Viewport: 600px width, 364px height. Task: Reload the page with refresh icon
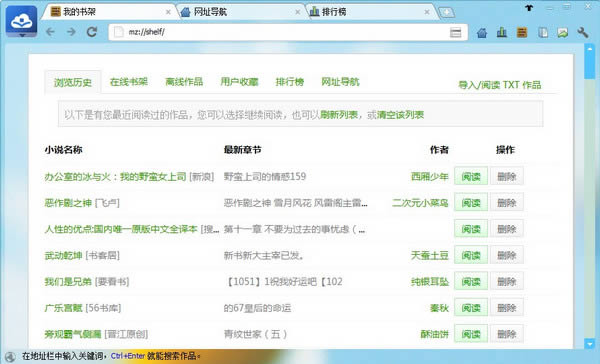[91, 32]
